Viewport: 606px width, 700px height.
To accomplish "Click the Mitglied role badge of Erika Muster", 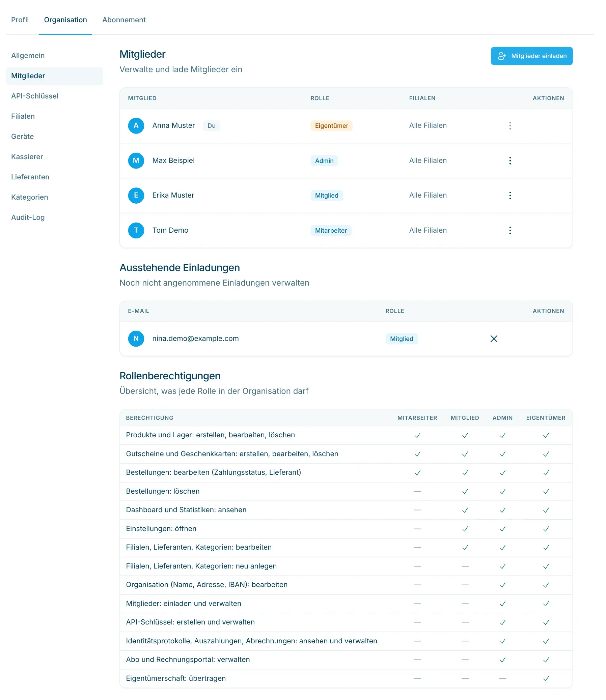I will (x=327, y=196).
